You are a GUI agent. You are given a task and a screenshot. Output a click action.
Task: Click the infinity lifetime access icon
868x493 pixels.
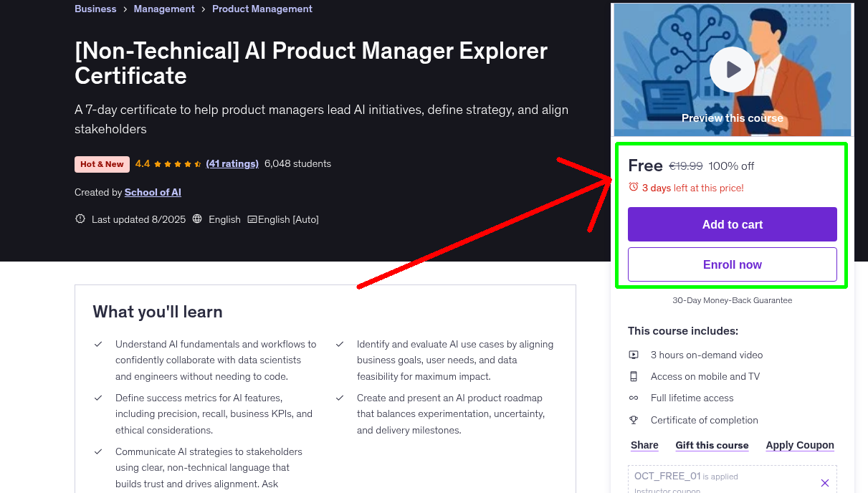(634, 398)
